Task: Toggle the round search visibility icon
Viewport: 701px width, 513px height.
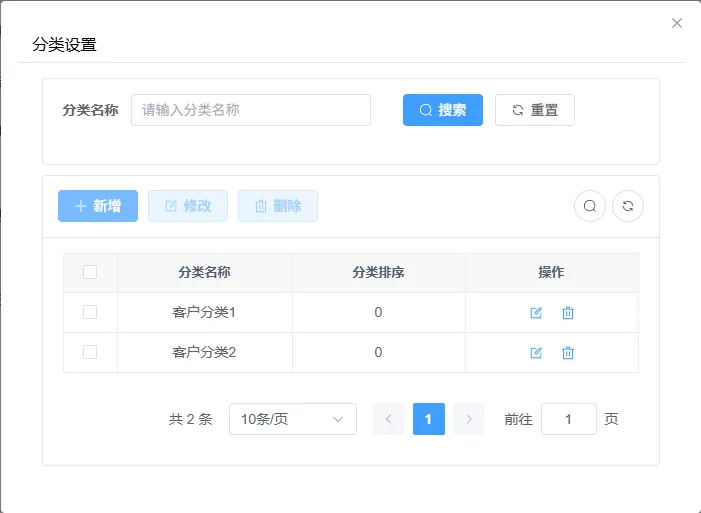Action: coord(590,206)
